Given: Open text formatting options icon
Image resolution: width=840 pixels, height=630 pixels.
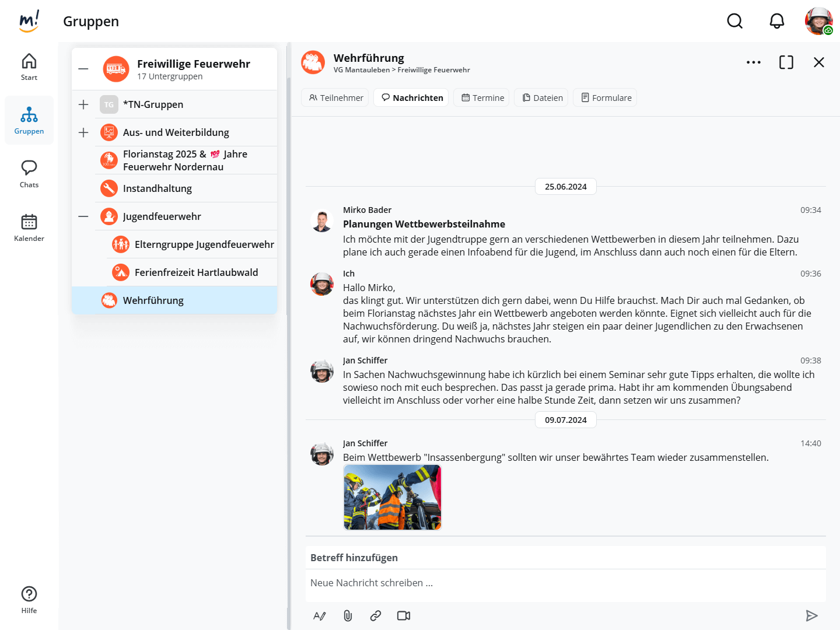Looking at the screenshot, I should pyautogui.click(x=320, y=615).
